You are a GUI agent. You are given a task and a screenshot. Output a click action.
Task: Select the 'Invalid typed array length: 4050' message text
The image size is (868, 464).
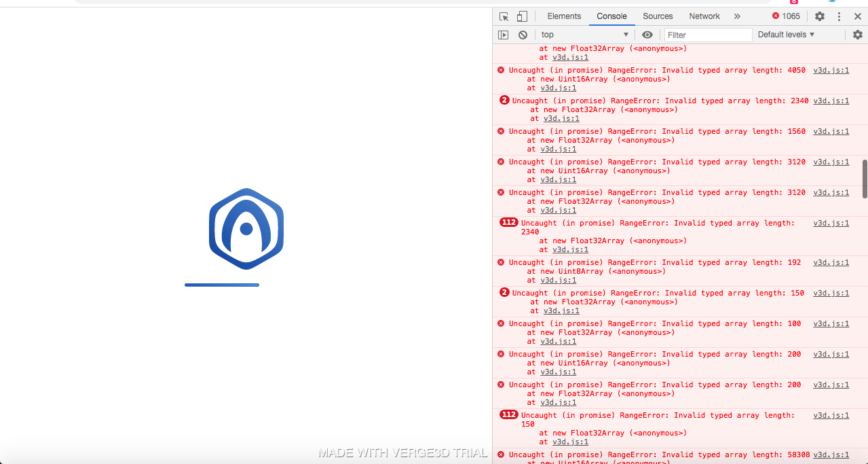pos(734,71)
